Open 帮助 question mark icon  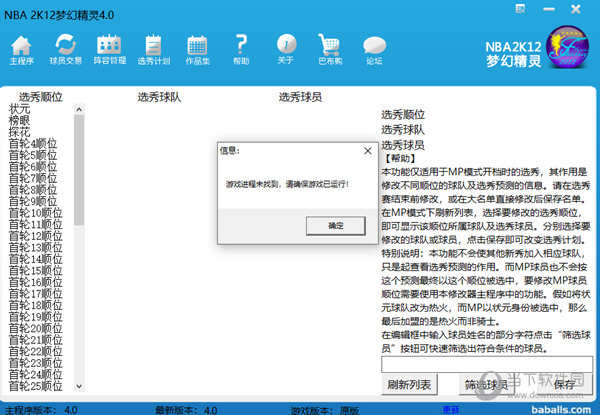pyautogui.click(x=241, y=50)
